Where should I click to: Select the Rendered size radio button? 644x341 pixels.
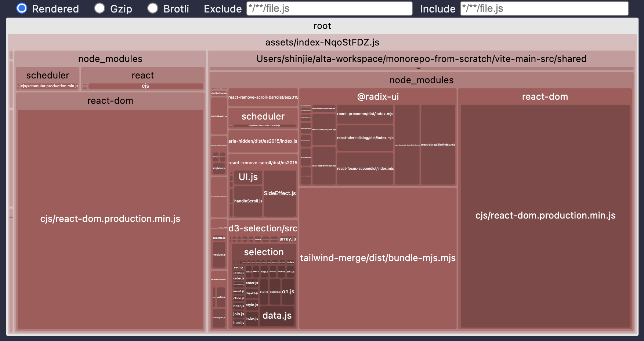pos(22,8)
